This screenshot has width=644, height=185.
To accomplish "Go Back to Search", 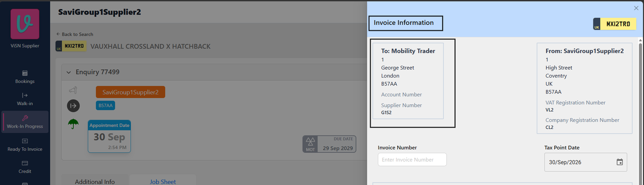I will point(74,34).
